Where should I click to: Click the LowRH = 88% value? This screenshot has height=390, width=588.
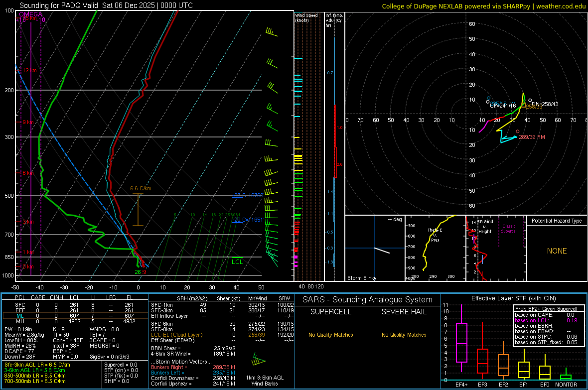21,340
